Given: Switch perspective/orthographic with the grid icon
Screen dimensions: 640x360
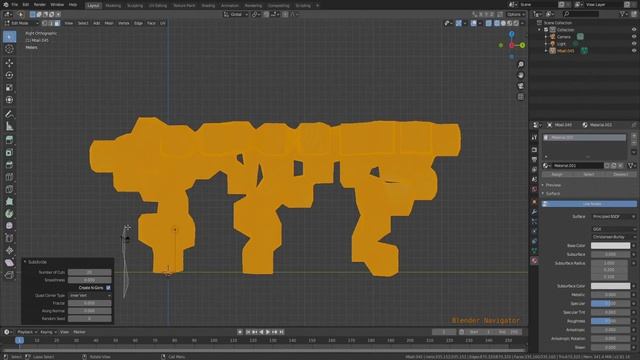Looking at the screenshot, I should click(x=521, y=97).
